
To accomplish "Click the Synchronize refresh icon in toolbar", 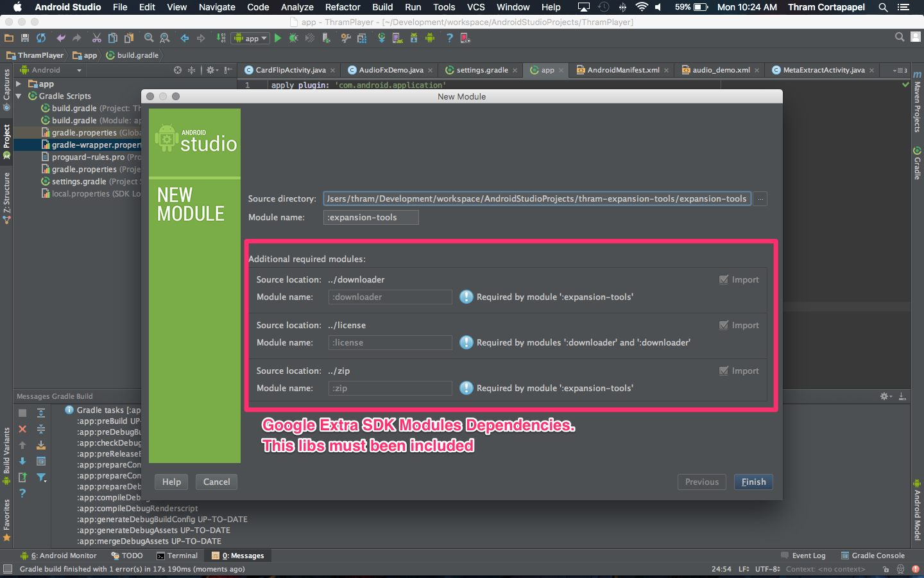I will pyautogui.click(x=41, y=39).
